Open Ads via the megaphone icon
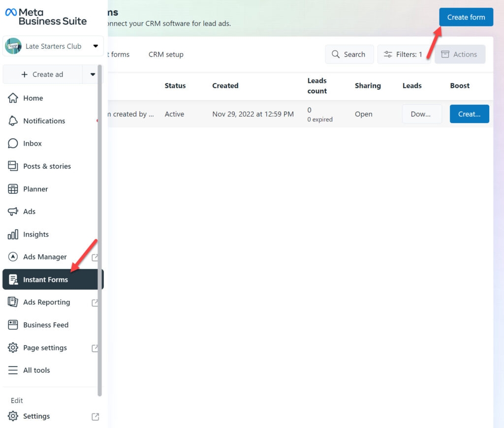504x428 pixels. click(x=13, y=212)
